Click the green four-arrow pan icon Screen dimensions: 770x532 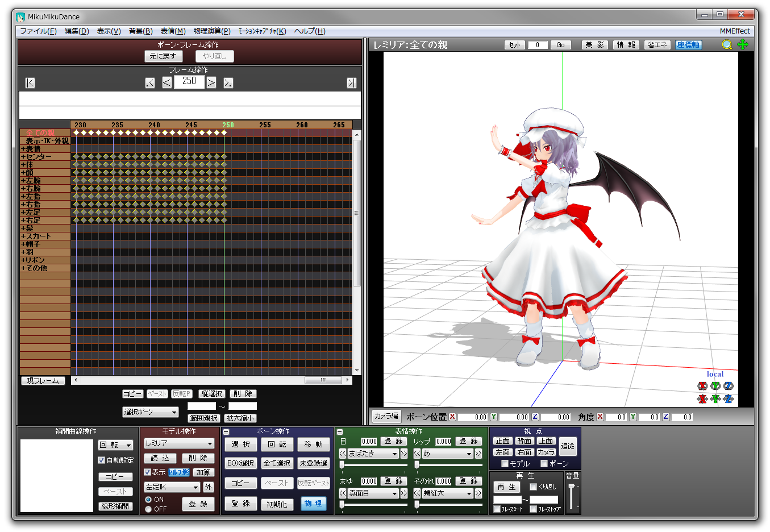click(743, 45)
